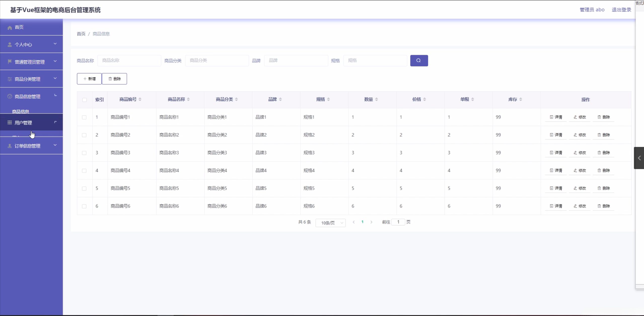Check the checkbox for row 5
This screenshot has height=316, width=644.
84,188
